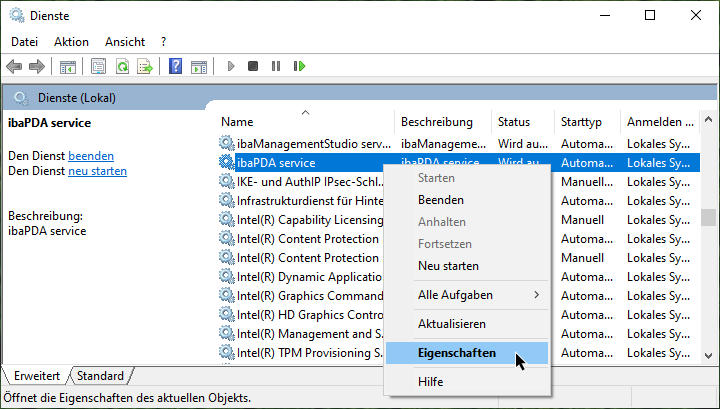
Task: Stop the service with the toolbar stop icon
Action: 253,67
